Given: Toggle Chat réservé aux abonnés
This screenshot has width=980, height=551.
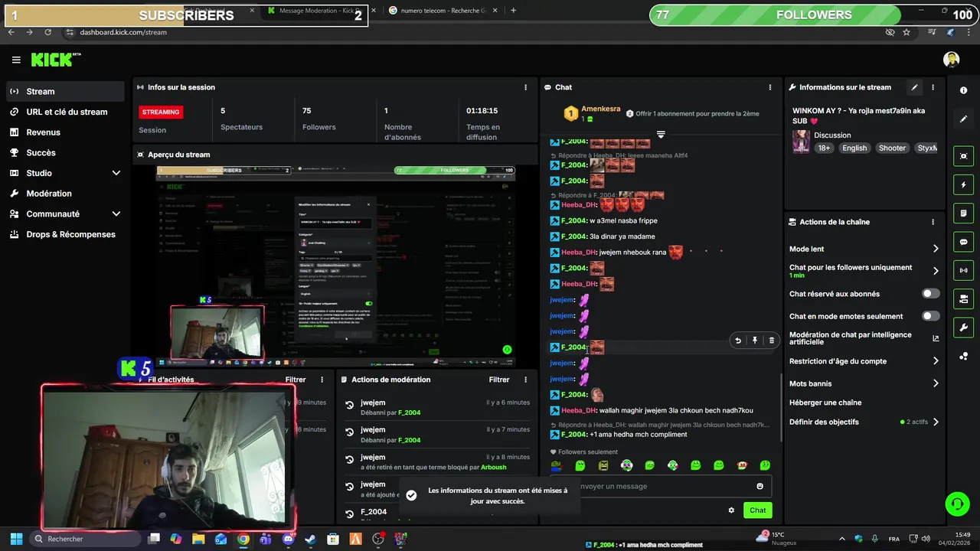Looking at the screenshot, I should [930, 294].
